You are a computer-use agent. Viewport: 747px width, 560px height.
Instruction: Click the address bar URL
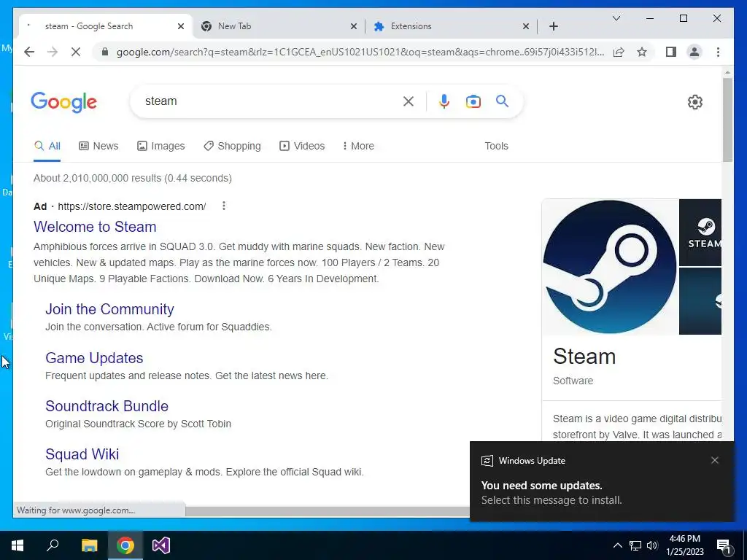pyautogui.click(x=360, y=52)
